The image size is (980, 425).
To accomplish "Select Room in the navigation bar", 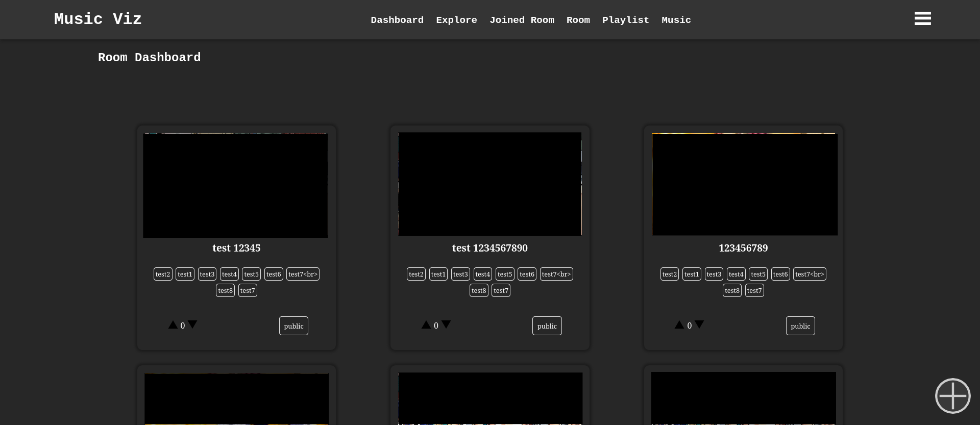I will (x=578, y=20).
